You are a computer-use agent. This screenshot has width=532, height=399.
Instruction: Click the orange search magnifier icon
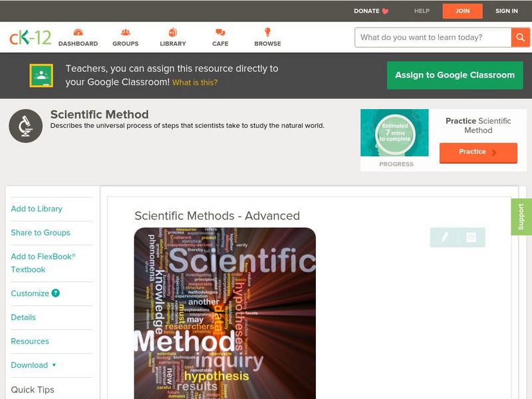pos(521,37)
